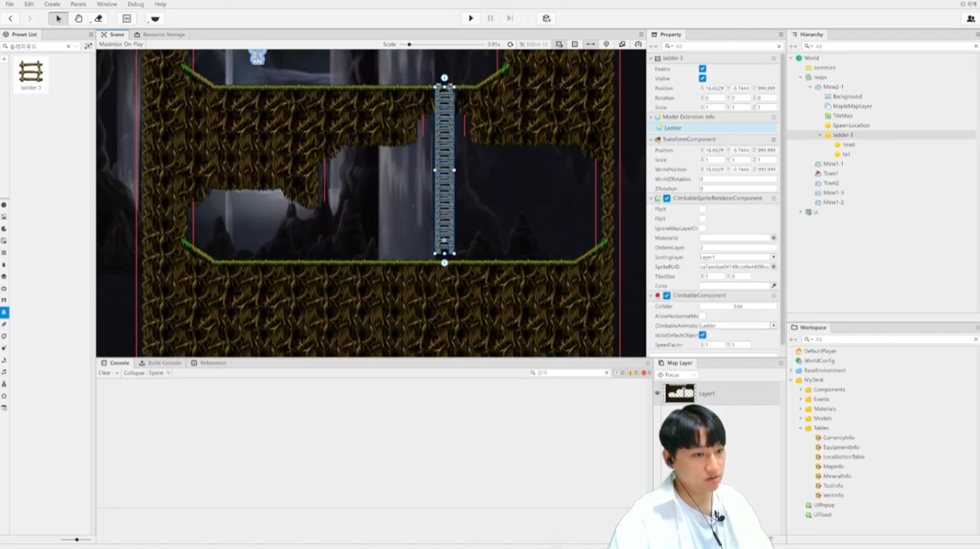Uncheck the Enable checkbox for ladder-3

pos(702,69)
